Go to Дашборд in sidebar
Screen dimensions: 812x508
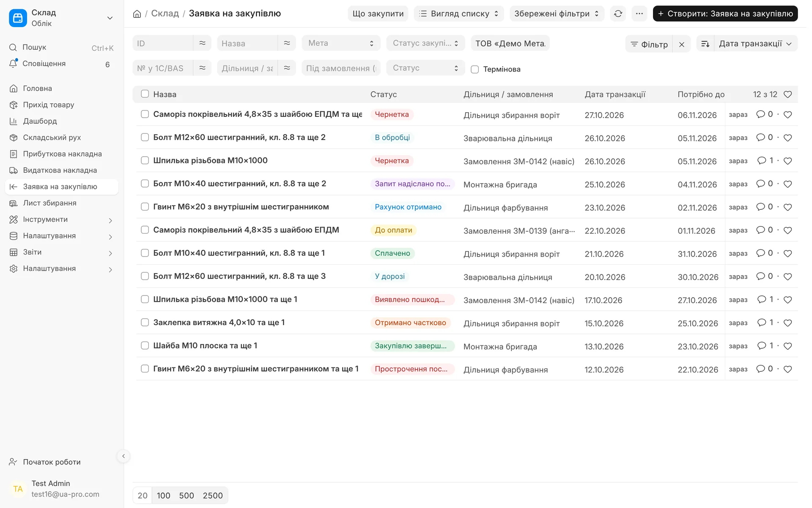click(62, 122)
